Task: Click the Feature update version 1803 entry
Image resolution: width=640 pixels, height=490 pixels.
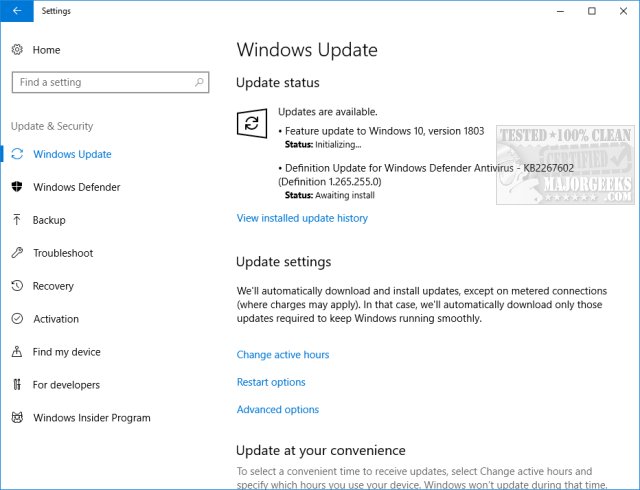Action: point(384,131)
